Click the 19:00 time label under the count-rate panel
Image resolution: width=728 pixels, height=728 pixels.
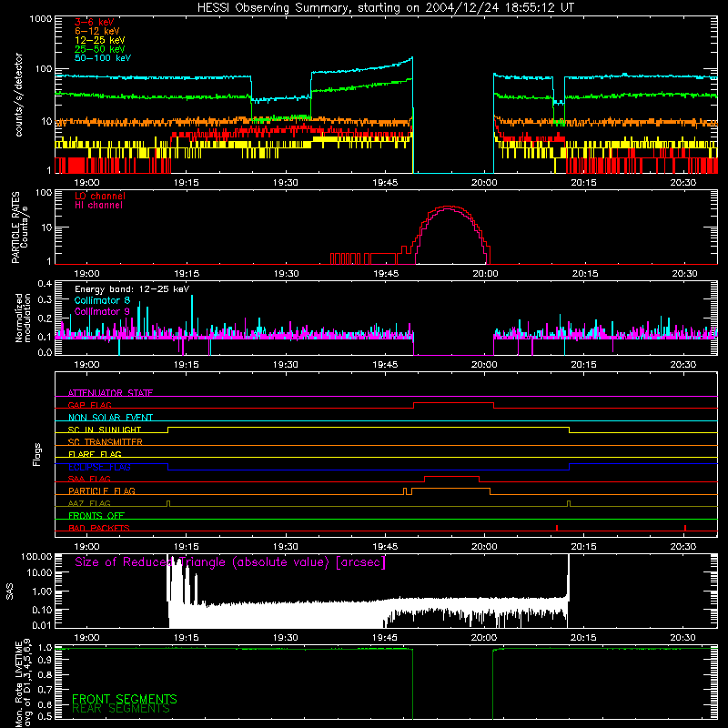[86, 183]
